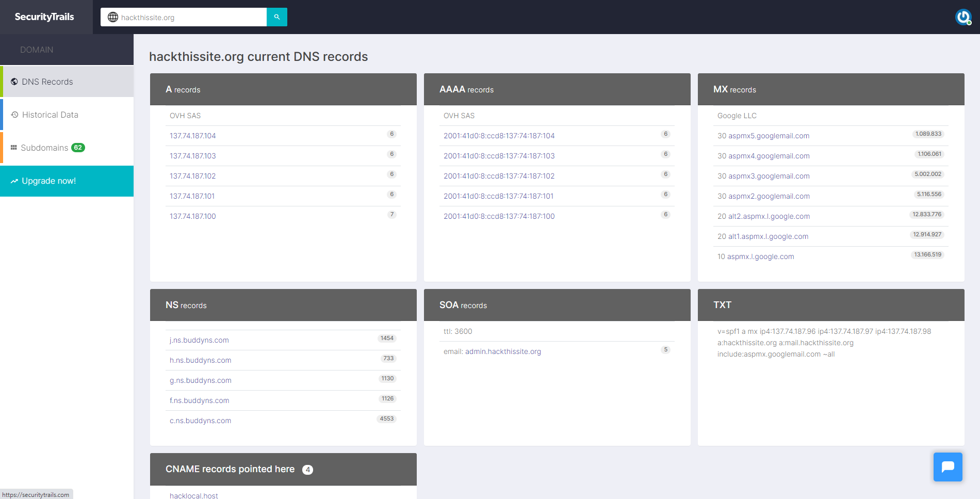
Task: Click the Subdomains grid icon
Action: point(14,148)
